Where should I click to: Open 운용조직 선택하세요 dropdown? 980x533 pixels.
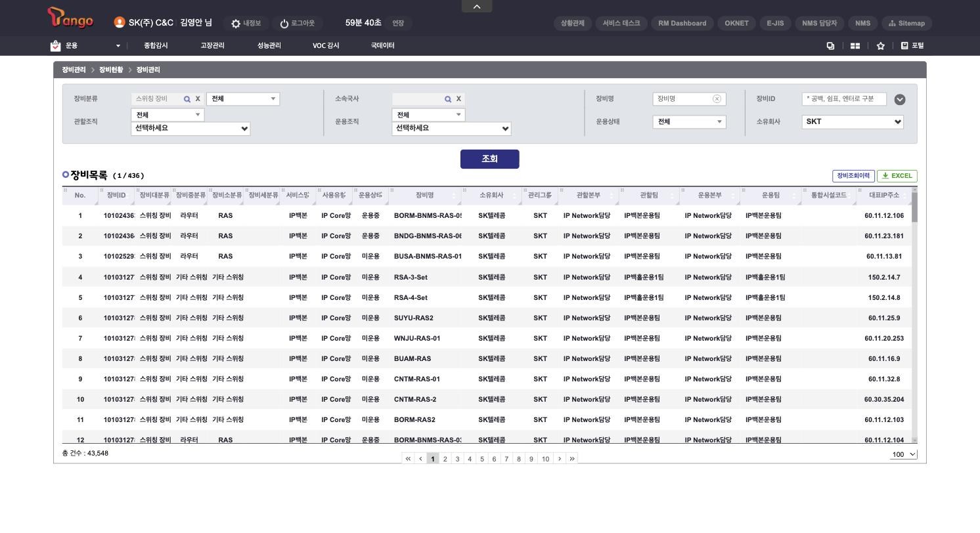tap(451, 129)
